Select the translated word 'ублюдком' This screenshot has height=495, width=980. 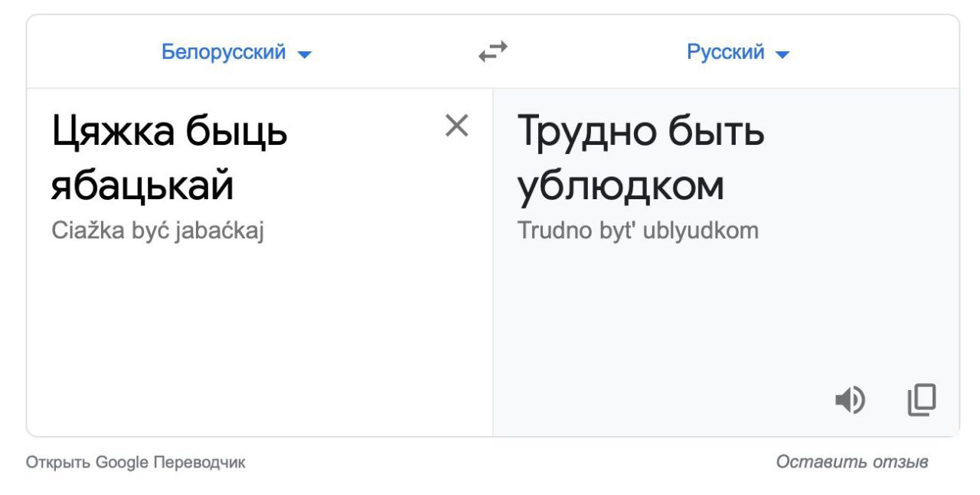click(x=621, y=186)
